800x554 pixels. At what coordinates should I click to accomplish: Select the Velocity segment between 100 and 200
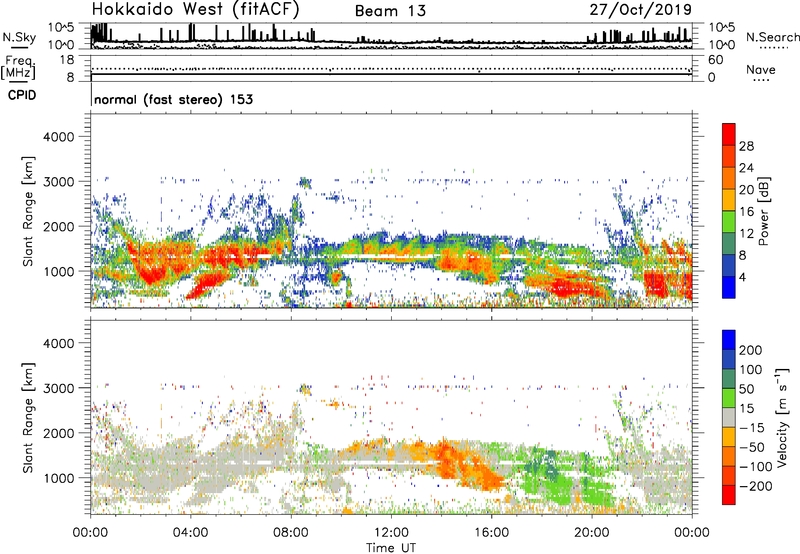pyautogui.click(x=729, y=359)
